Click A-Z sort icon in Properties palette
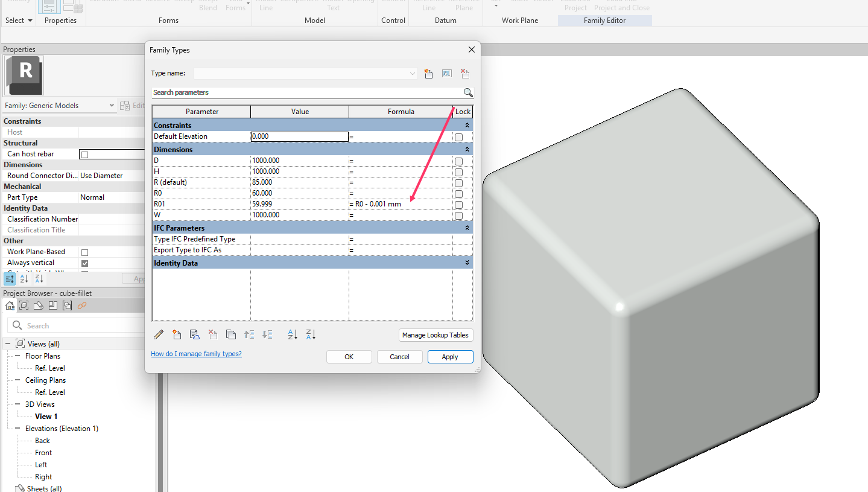 pos(24,279)
